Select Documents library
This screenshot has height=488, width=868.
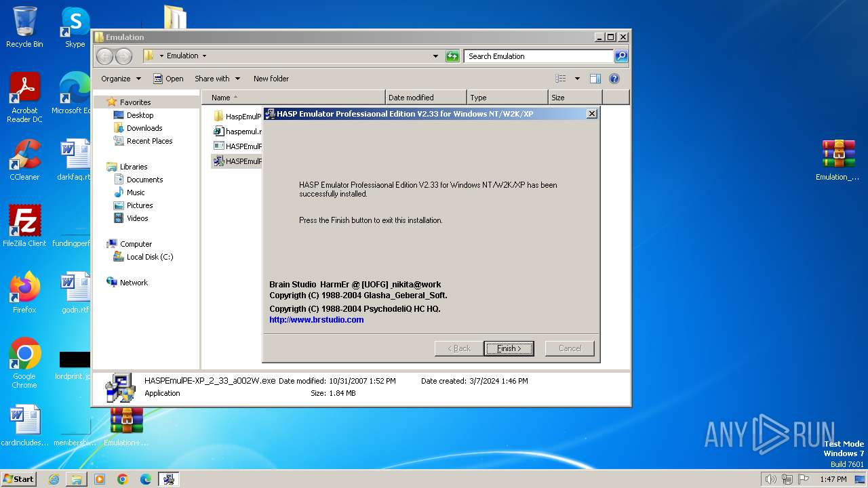(x=144, y=180)
